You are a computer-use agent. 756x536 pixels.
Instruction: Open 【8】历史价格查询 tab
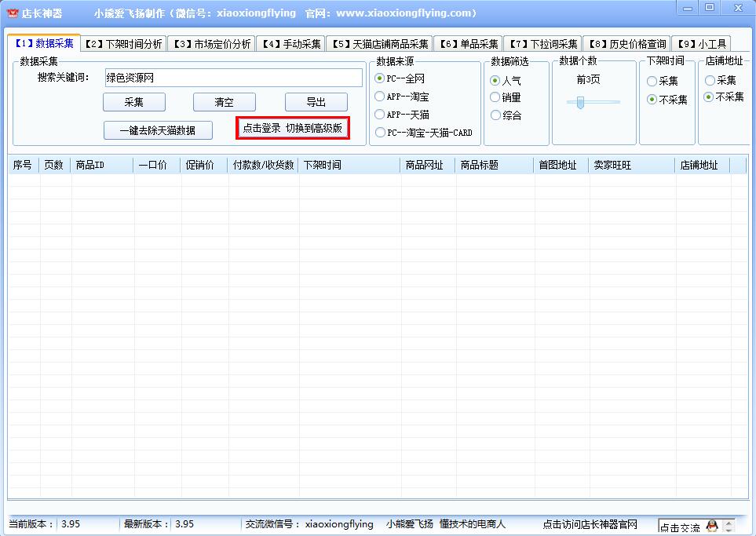click(x=626, y=45)
